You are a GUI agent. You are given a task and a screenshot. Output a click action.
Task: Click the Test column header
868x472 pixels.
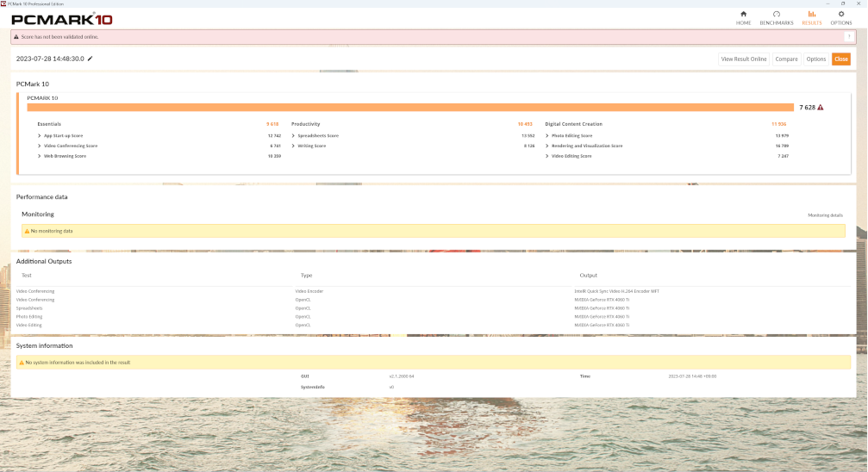[26, 276]
